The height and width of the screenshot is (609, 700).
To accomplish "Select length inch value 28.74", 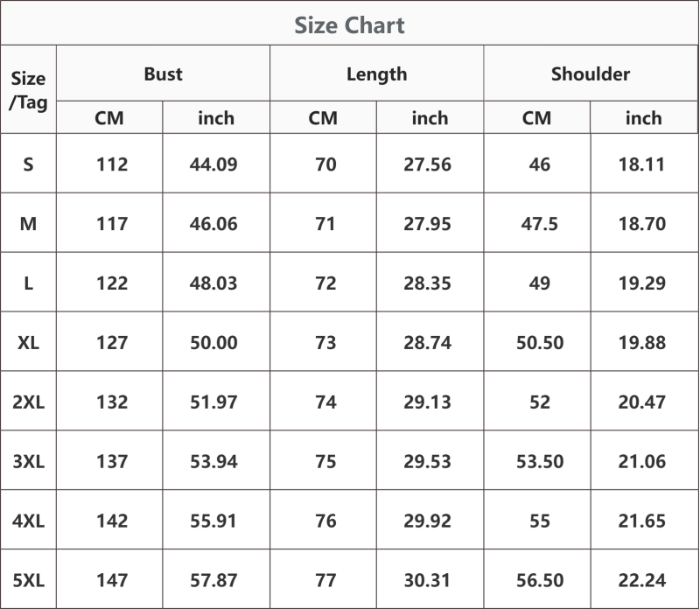I will click(427, 342).
